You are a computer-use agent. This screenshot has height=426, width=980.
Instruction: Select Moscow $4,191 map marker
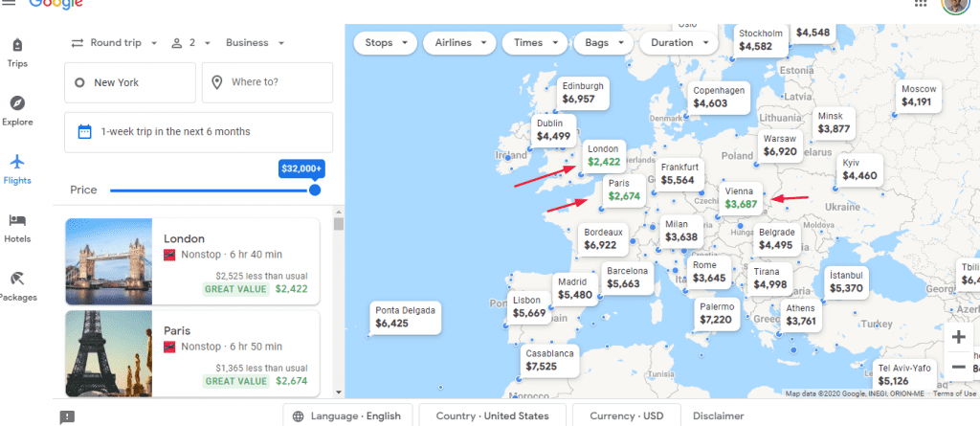[919, 97]
